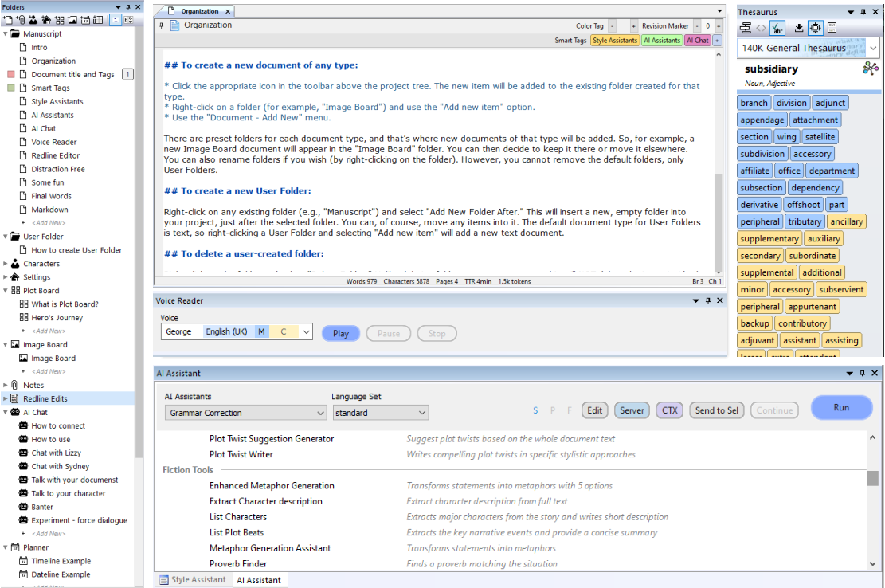Viewport: 885px width, 588px height.
Task: Click the add new timeline calendar icon
Action: click(85, 20)
